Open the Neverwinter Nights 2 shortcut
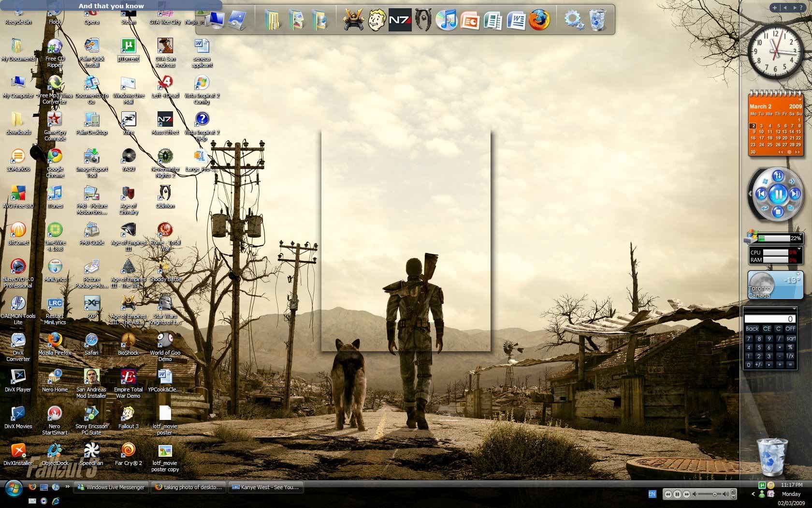The width and height of the screenshot is (812, 508). (165, 164)
